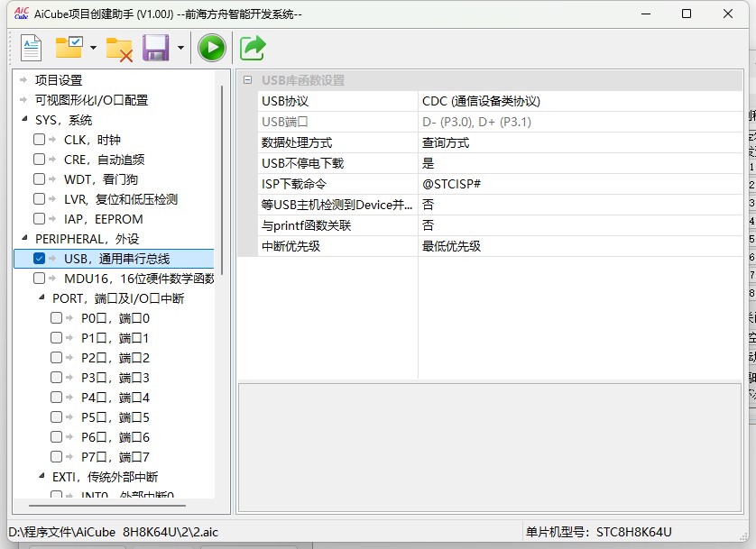Check the MDU16 hardware math checkbox

coord(39,278)
